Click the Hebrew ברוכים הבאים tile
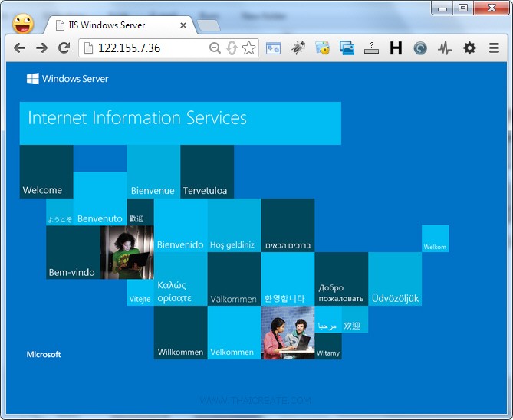 [x=288, y=225]
